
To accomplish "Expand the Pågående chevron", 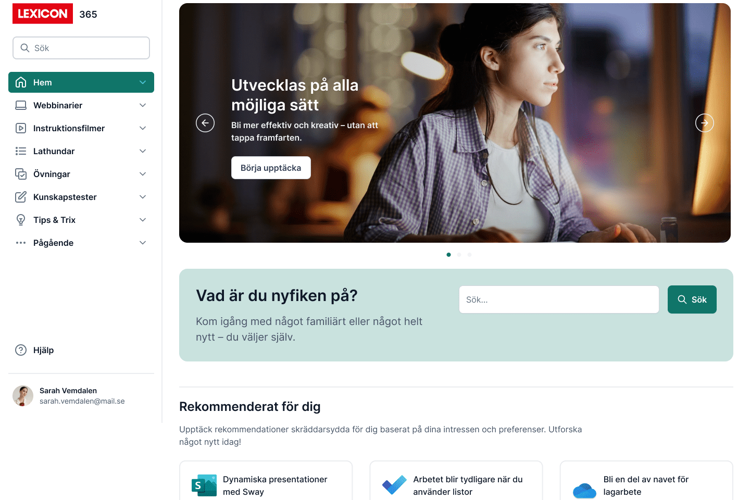I will coord(143,243).
